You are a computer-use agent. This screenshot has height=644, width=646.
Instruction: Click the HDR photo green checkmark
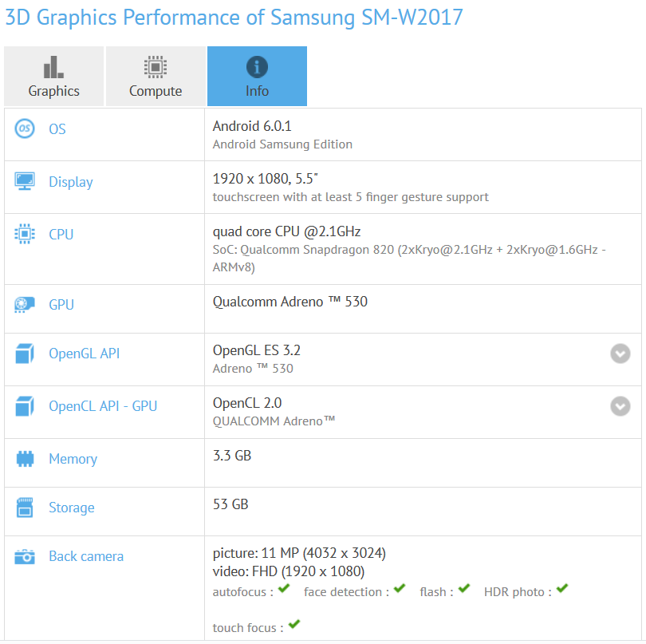[562, 590]
